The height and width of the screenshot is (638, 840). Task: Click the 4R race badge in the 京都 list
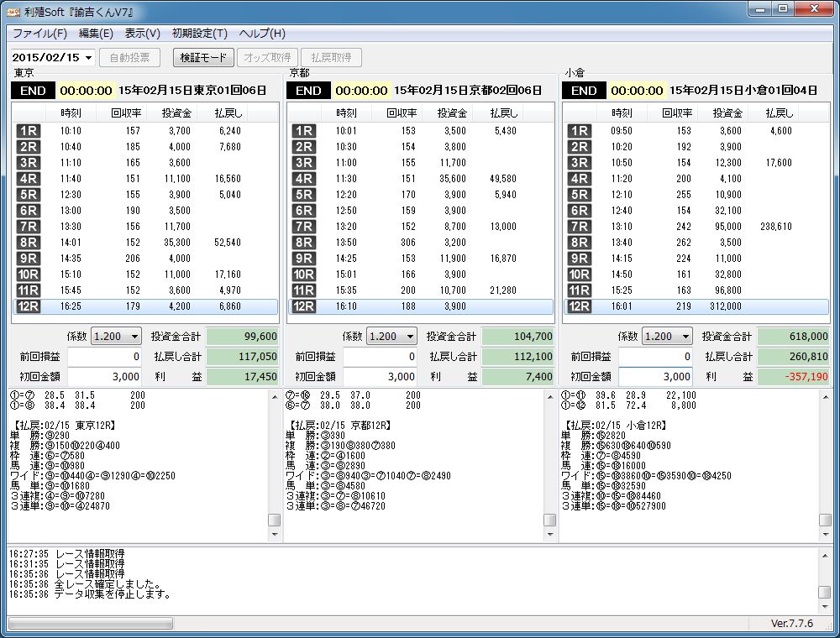(303, 179)
